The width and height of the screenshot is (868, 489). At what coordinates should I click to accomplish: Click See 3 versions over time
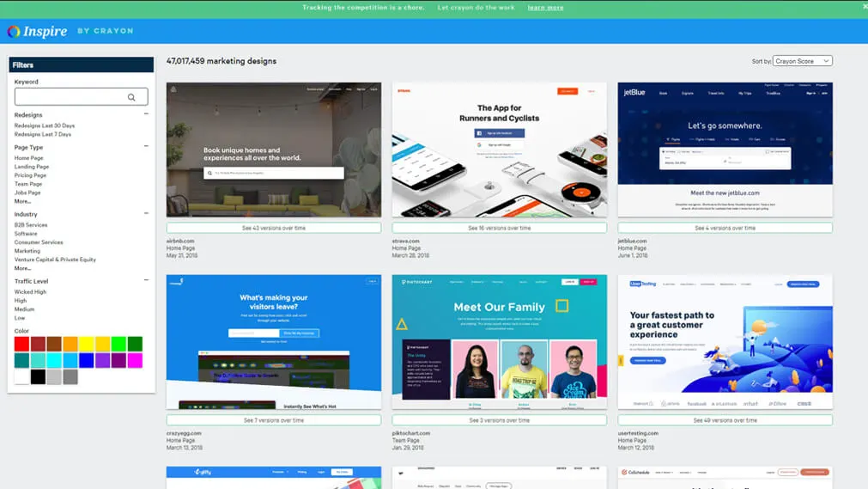point(500,420)
